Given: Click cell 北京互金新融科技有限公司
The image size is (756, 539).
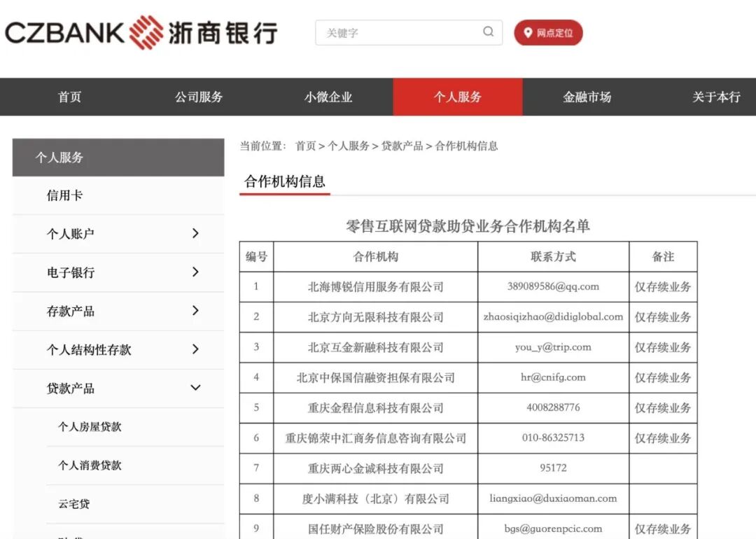Looking at the screenshot, I should click(x=376, y=348).
